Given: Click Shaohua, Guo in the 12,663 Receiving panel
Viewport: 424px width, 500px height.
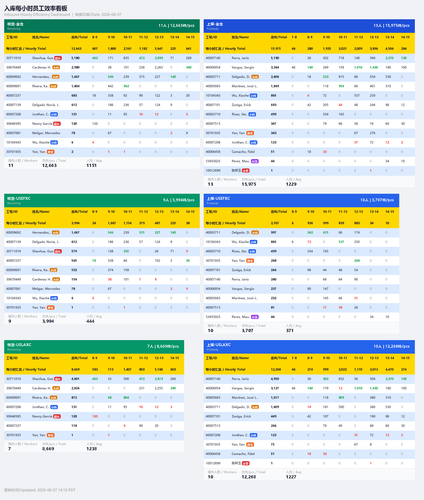Looking at the screenshot, I should pos(42,58).
